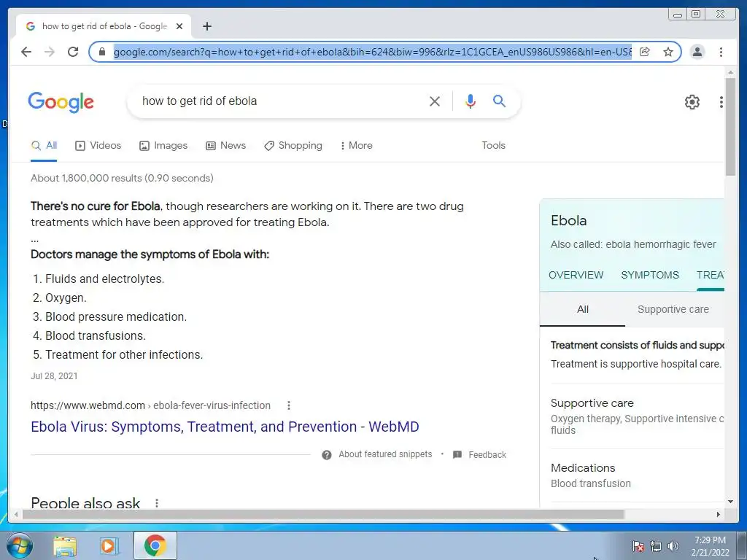Click the horizontal scrollbar right arrow

coord(719,514)
